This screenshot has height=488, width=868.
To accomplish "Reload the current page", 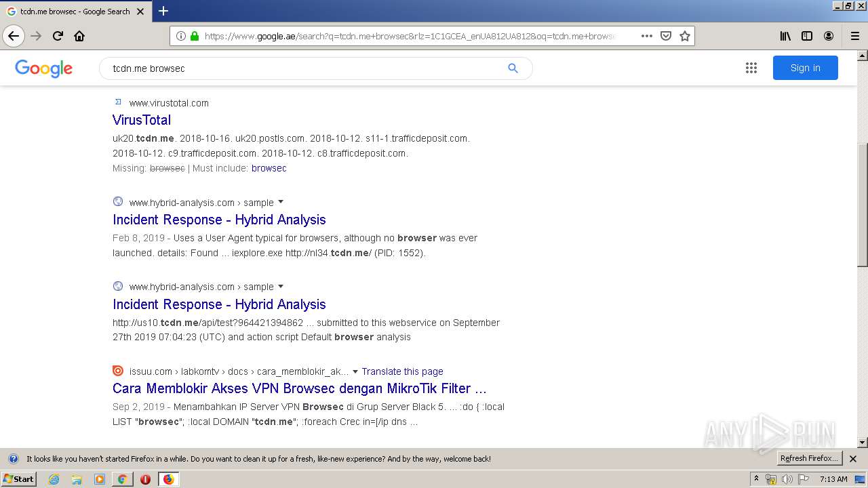I will 58,36.
